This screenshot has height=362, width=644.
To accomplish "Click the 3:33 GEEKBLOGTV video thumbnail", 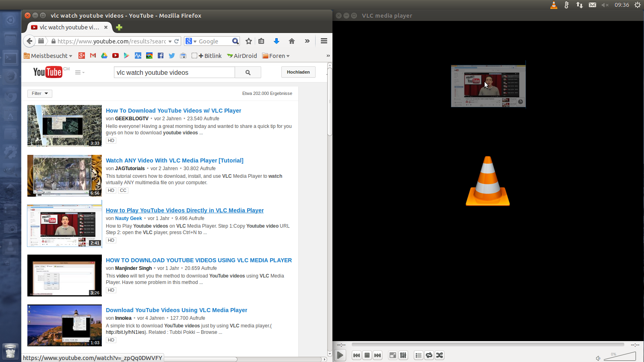I will pos(64,126).
